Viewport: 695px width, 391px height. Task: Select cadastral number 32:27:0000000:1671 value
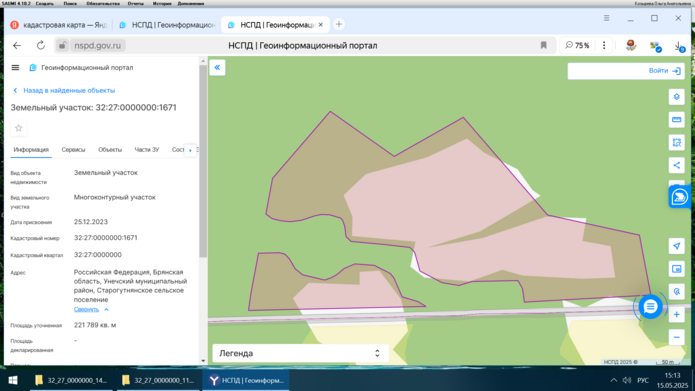pos(105,238)
